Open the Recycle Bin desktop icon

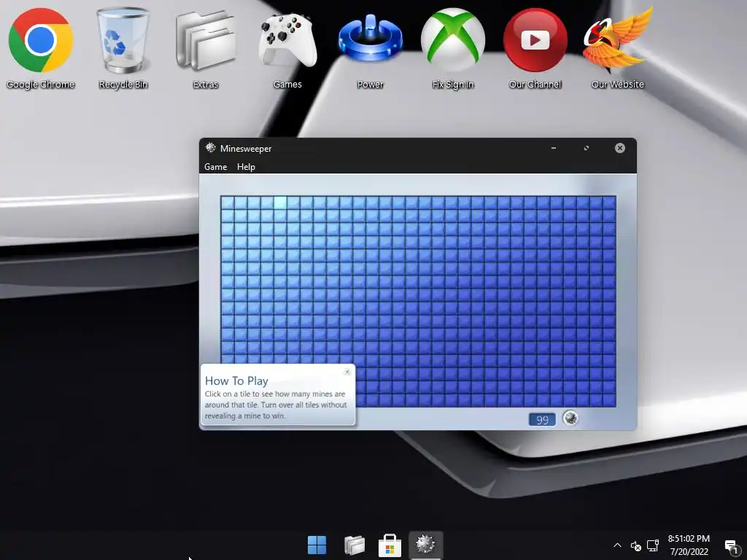123,47
